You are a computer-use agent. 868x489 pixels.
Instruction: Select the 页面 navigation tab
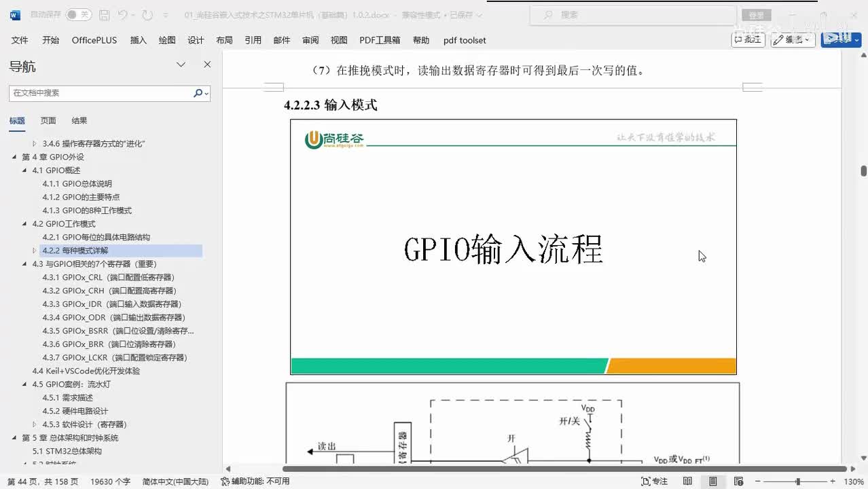[48, 120]
